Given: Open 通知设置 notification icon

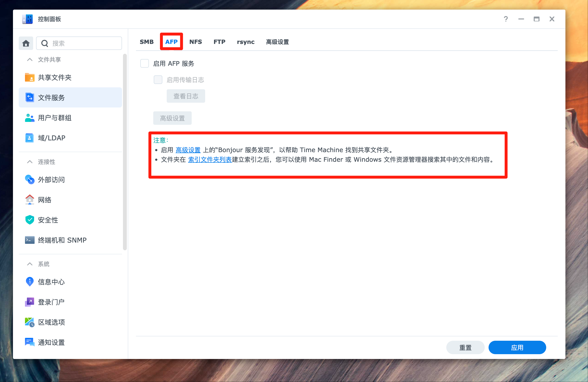Looking at the screenshot, I should (x=30, y=342).
